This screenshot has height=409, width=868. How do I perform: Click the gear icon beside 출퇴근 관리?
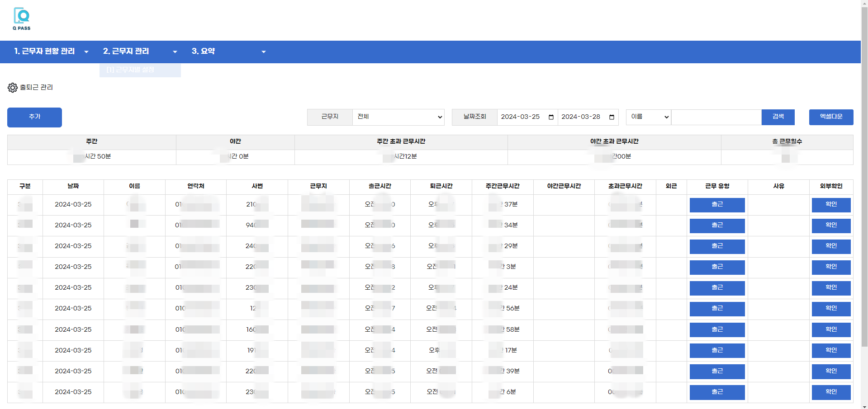13,88
